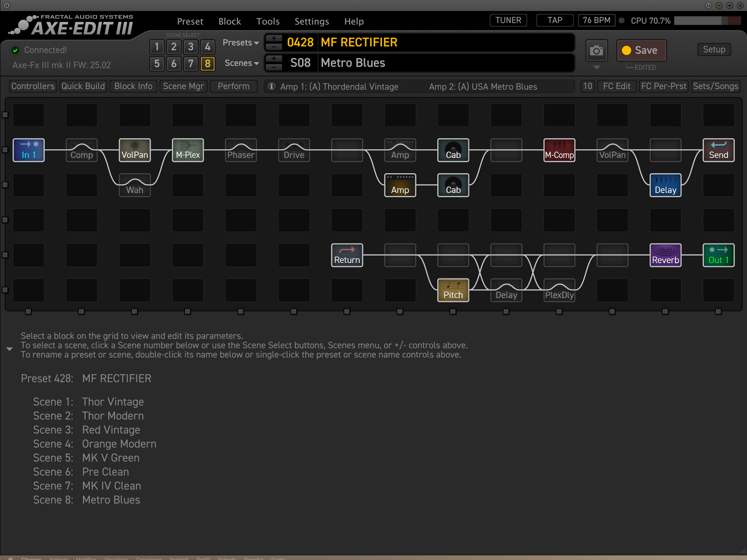Viewport: 747px width, 560px height.
Task: Click the 76 BPM tempo field
Action: [597, 20]
